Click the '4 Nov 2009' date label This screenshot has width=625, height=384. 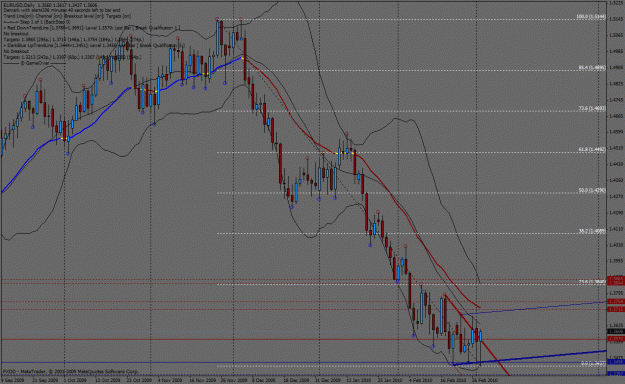click(x=170, y=380)
